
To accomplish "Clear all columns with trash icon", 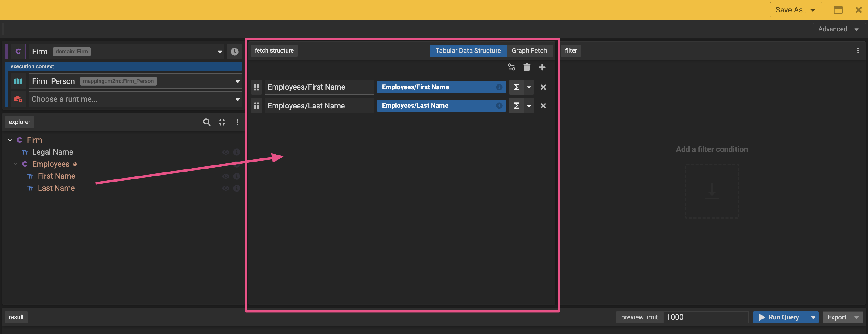I will click(526, 67).
